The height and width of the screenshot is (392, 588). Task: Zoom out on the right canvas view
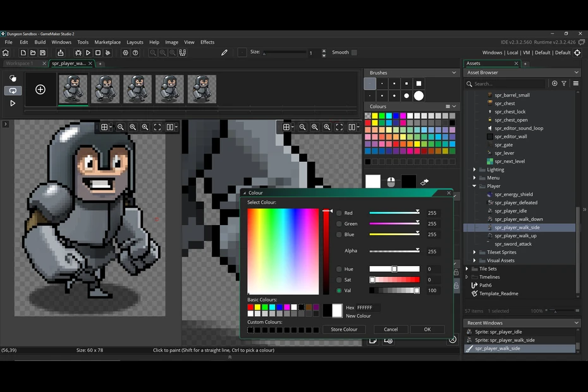[302, 127]
